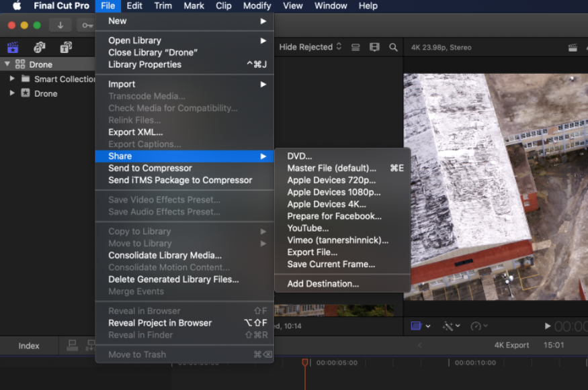Screen dimensions: 588x390
Task: Open the Trim menu
Action: click(163, 5)
